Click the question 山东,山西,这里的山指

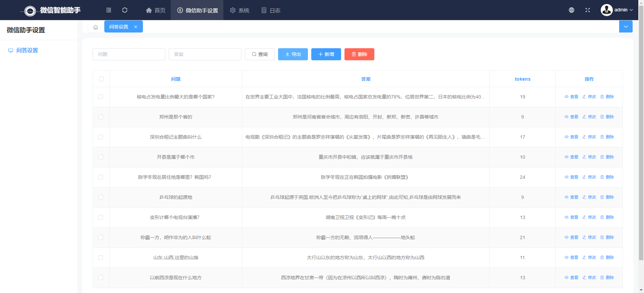point(176,258)
